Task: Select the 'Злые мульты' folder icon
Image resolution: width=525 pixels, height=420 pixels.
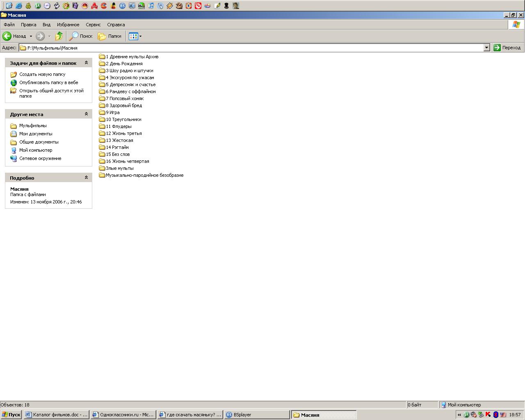Action: [x=102, y=168]
